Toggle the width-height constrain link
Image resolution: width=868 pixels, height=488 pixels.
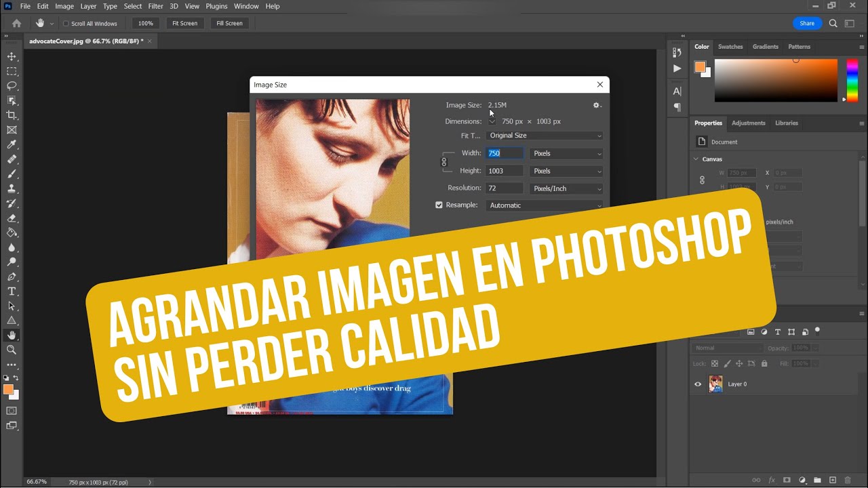coord(444,162)
